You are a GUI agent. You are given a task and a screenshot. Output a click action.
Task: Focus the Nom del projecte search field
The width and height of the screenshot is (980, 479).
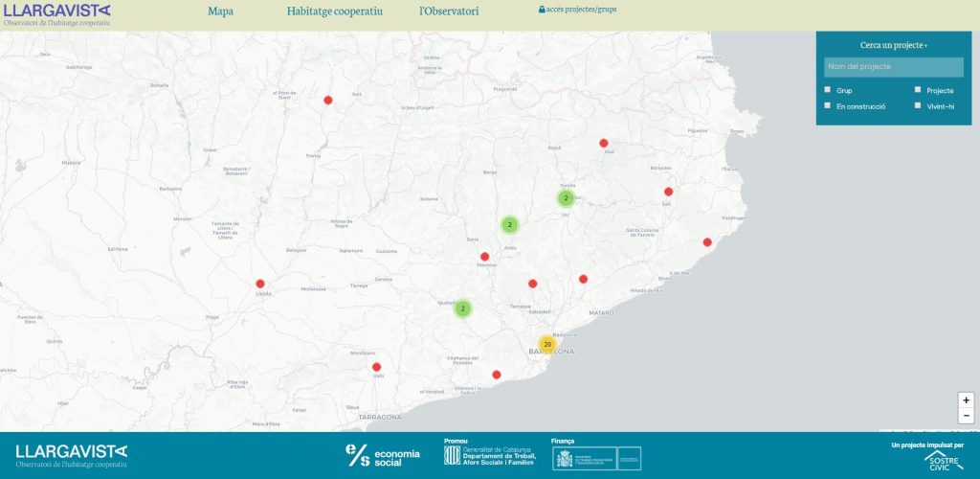893,67
